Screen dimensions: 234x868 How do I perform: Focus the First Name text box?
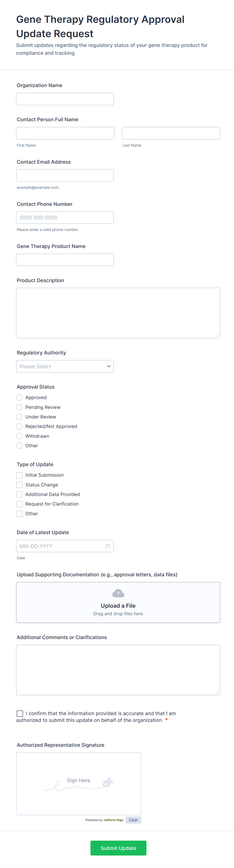coord(65,133)
